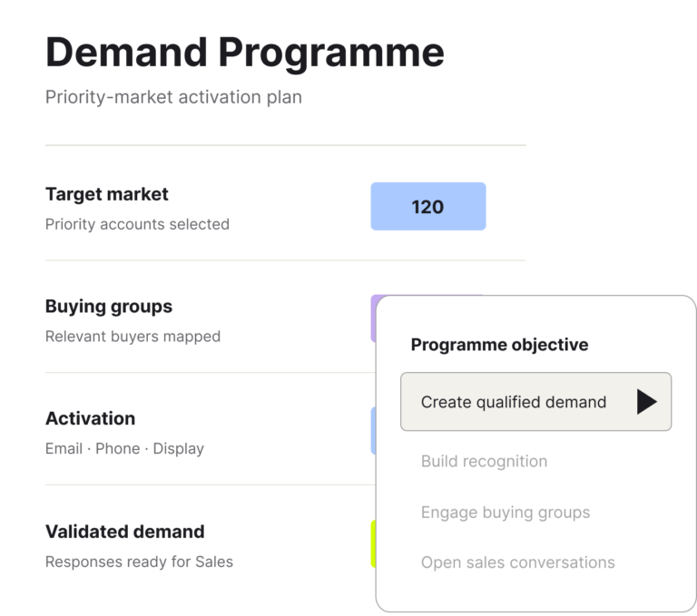Click Priority-market activation plan subtitle

173,97
